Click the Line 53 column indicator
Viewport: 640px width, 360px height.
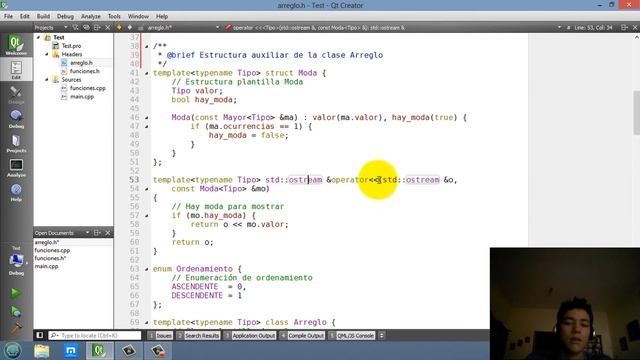[x=594, y=27]
